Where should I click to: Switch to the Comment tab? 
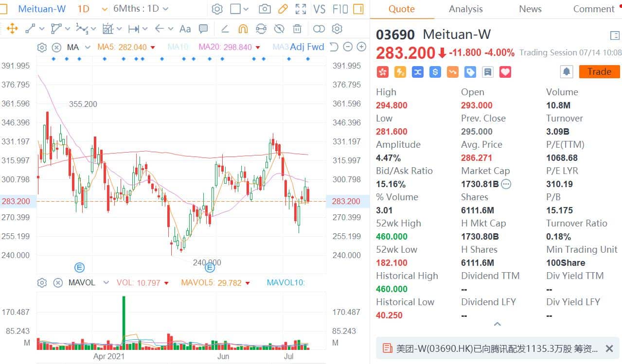593,9
